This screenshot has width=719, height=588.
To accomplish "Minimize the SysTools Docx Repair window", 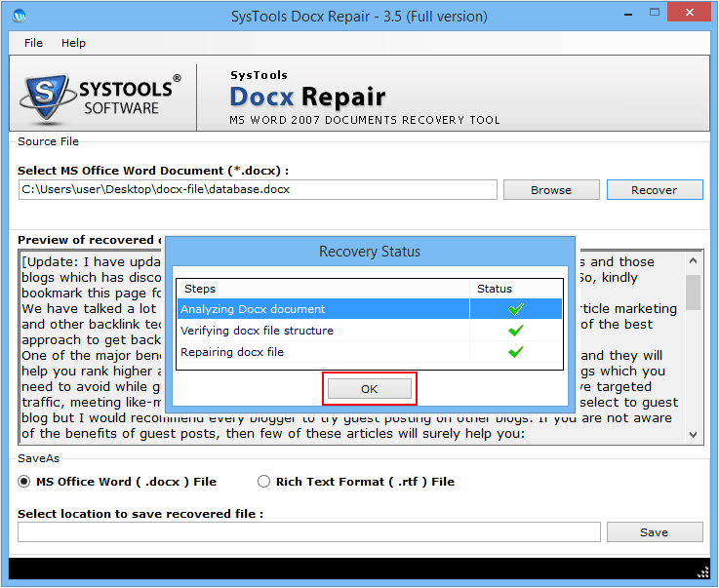I will [x=628, y=15].
